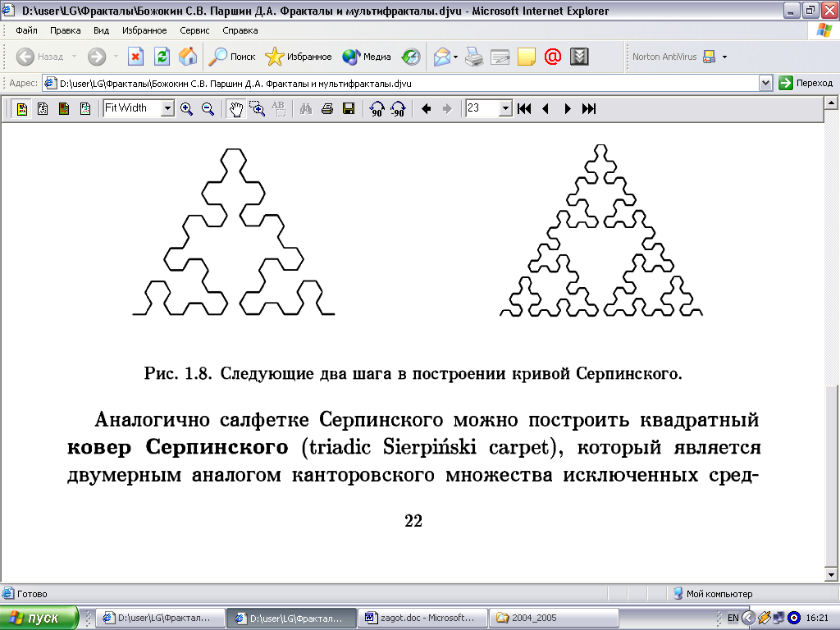Activate the zoom selection rectangle tool
The image size is (840, 630).
pos(257,109)
